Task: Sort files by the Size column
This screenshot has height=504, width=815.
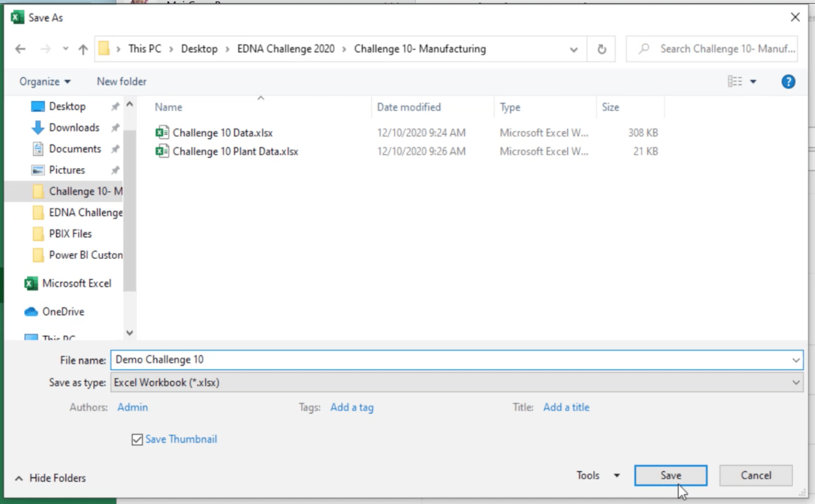Action: [610, 107]
